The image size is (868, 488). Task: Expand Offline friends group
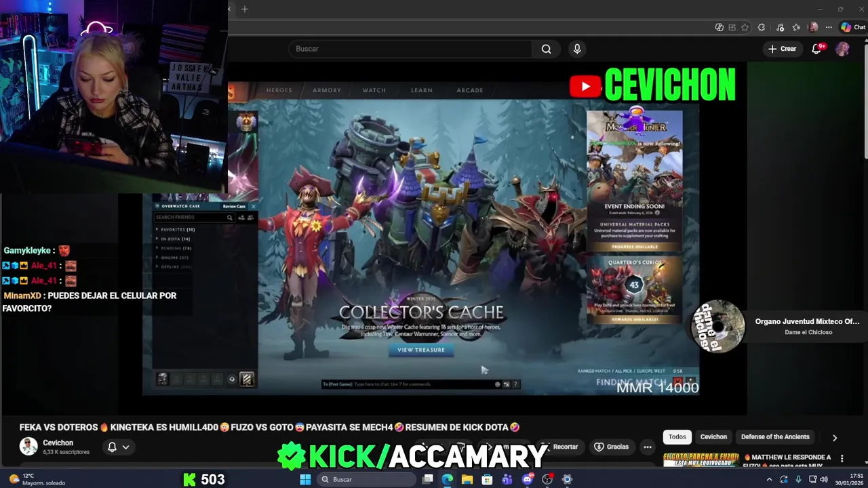point(174,267)
